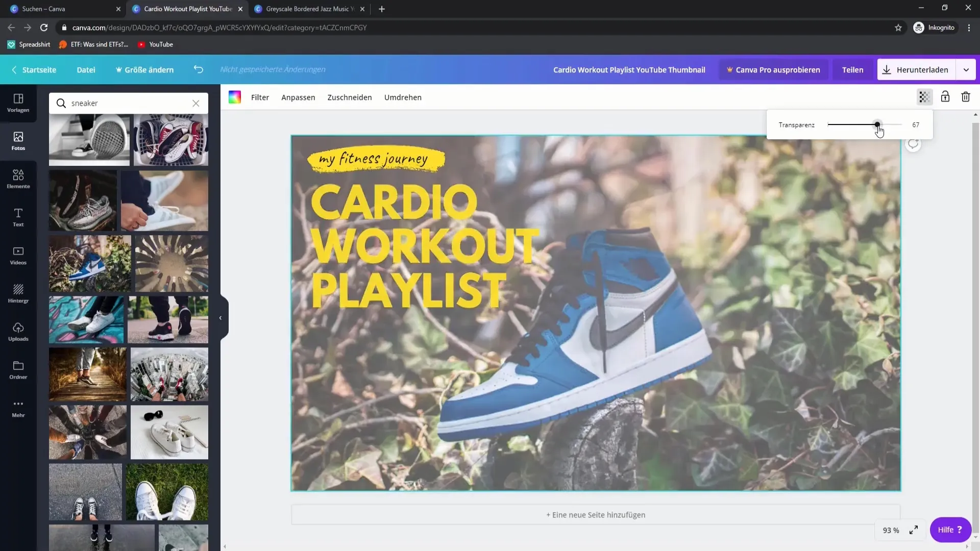
Task: Open the Vorlagen sidebar panel
Action: pos(18,103)
